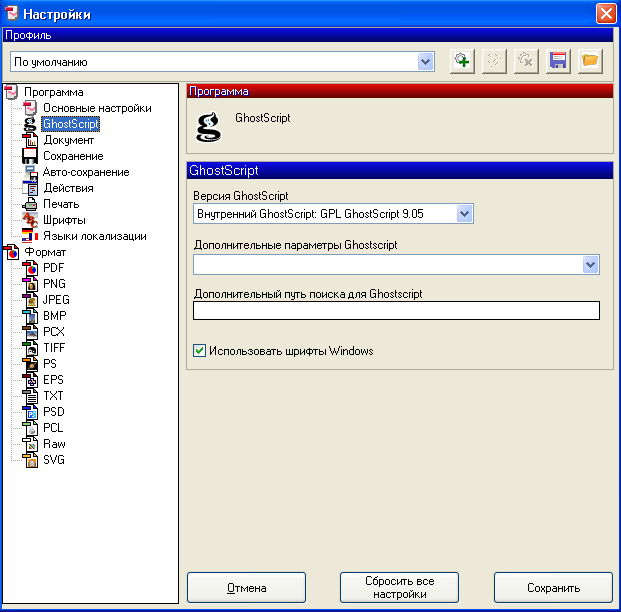Select Действия label in the tree
Screen dimensions: 621x612
[x=68, y=188]
